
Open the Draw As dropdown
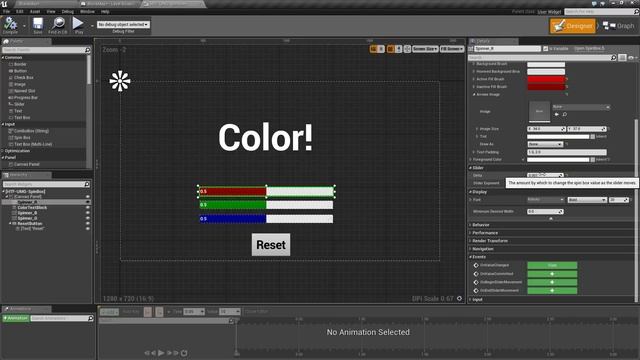[x=545, y=144]
